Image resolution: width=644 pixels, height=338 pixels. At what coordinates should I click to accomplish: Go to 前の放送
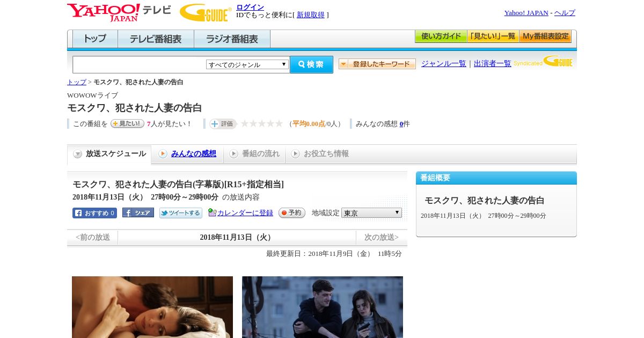pyautogui.click(x=92, y=237)
